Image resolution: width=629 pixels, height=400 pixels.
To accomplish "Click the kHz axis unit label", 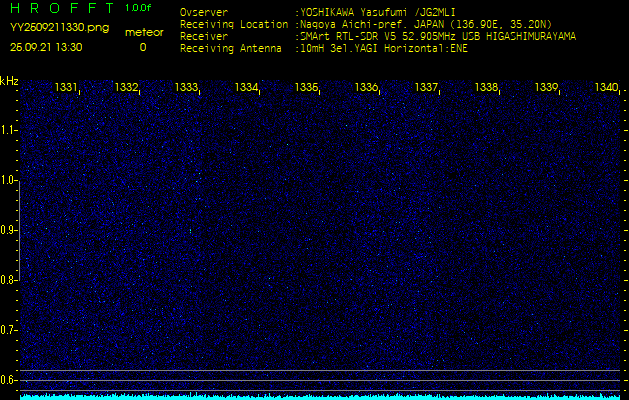I will click(9, 81).
